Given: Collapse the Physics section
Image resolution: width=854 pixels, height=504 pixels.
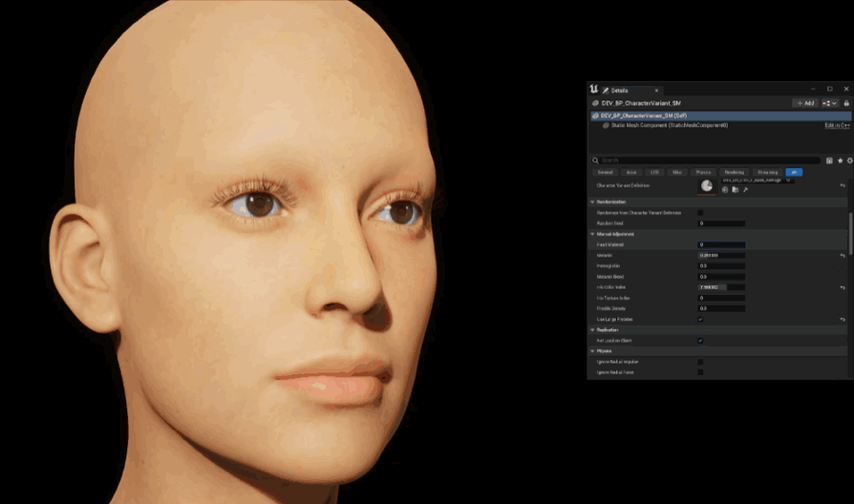Looking at the screenshot, I should click(592, 351).
